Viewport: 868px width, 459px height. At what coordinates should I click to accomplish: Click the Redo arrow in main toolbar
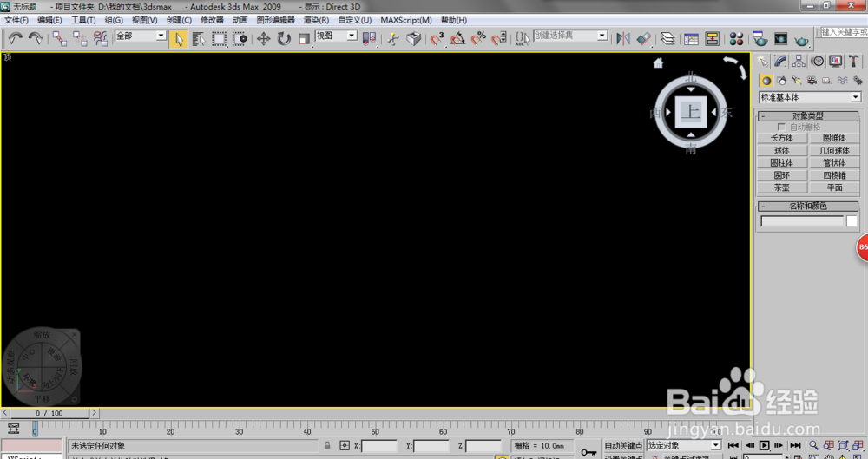coord(36,38)
